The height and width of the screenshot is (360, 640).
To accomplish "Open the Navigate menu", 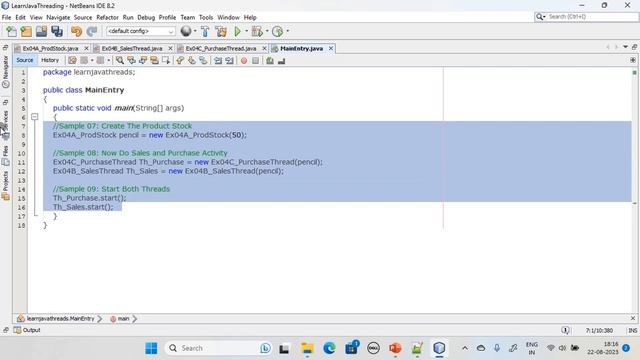I will tap(58, 18).
